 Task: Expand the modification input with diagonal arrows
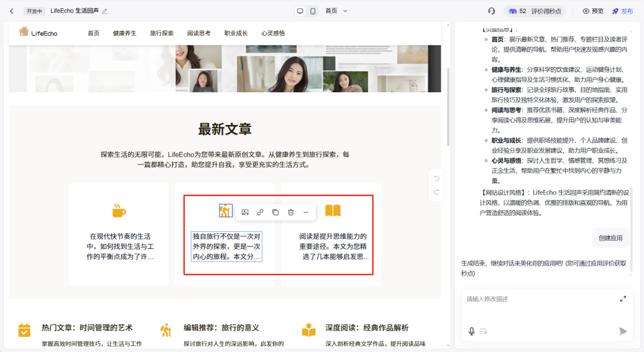[x=623, y=299]
